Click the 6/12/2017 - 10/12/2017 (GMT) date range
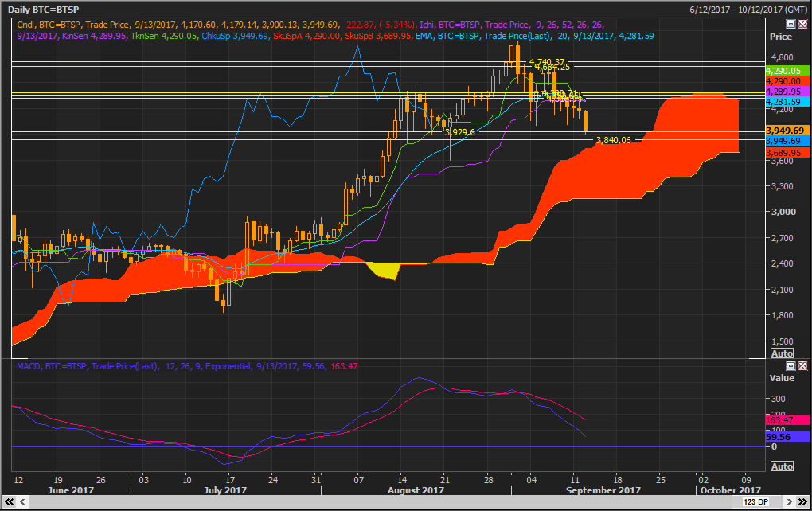The width and height of the screenshot is (812, 511). 748,10
